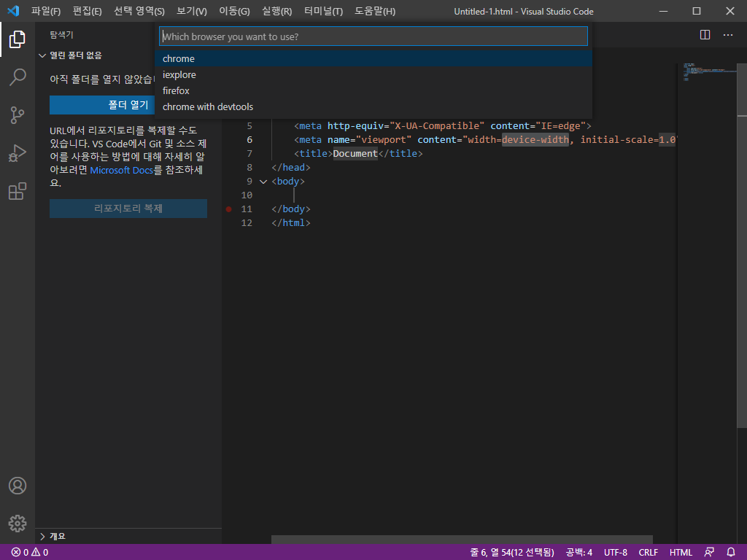
Task: Change language mode via 'HTML'
Action: click(x=681, y=553)
